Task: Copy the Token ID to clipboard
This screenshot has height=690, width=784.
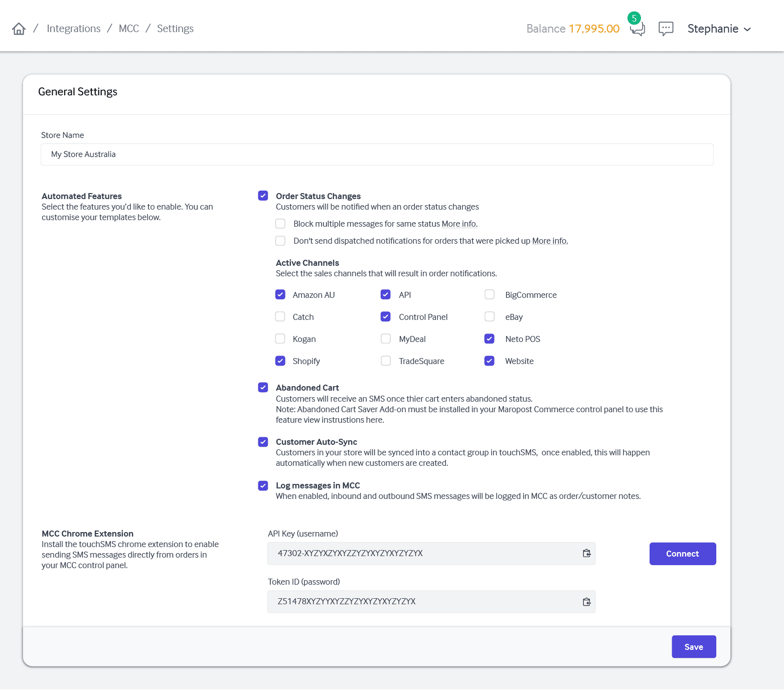Action: 586,602
